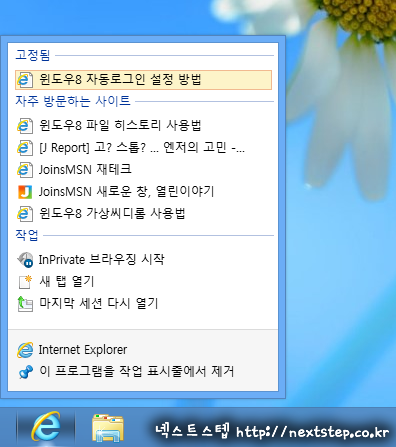The width and height of the screenshot is (396, 447).
Task: Click the new tab page icon
Action: tap(25, 282)
